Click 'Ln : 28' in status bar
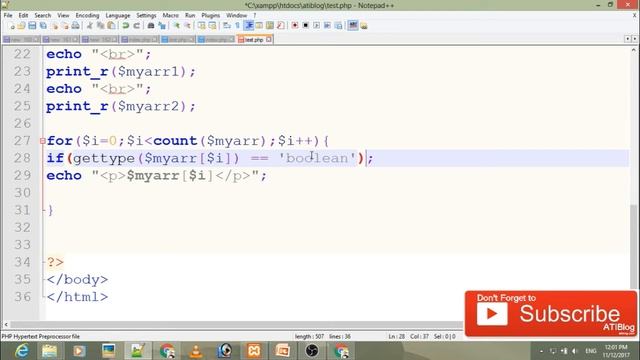Viewport: 640px width, 360px height. coord(396,337)
